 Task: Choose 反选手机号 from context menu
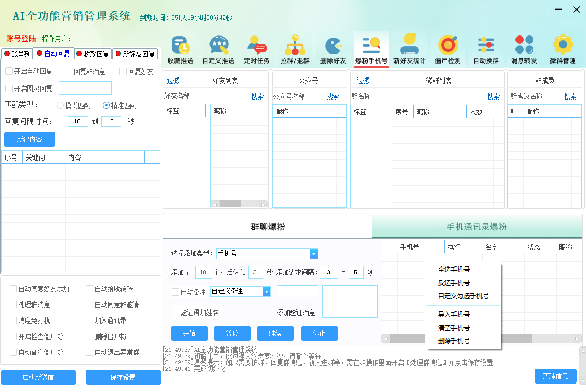tap(454, 283)
